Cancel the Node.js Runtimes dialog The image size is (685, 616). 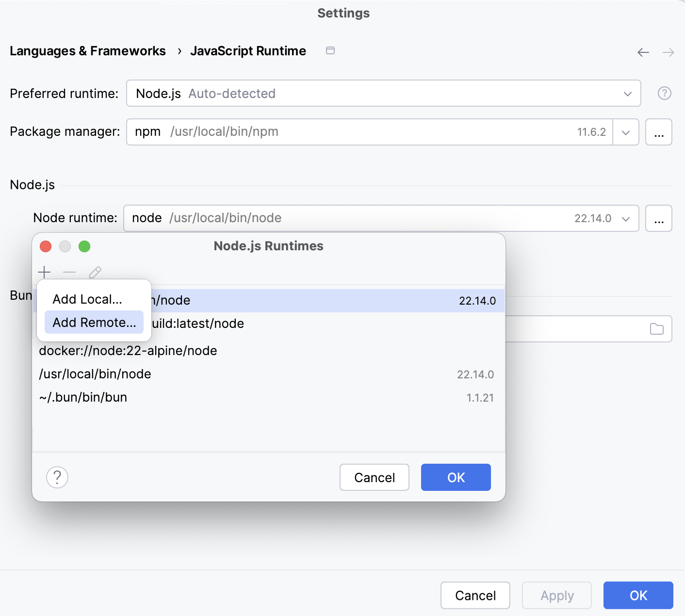[x=374, y=477]
